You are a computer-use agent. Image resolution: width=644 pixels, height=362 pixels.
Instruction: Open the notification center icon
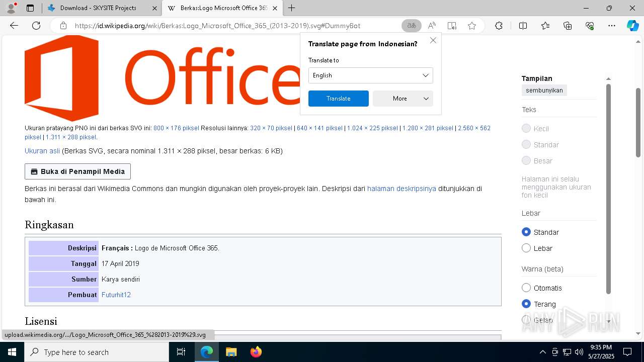[627, 352]
